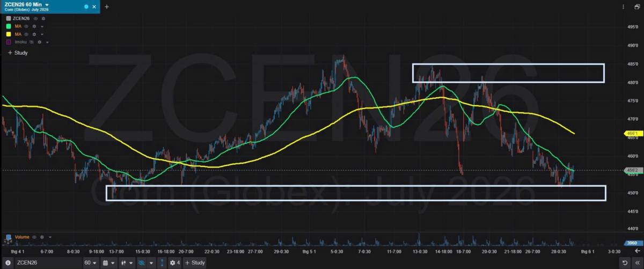The image size is (644, 269).
Task: Open the calendar date range dropdown
Action: (x=109, y=263)
